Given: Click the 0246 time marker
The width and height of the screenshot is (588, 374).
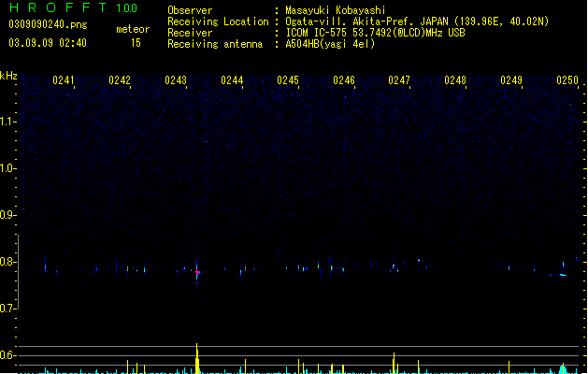Looking at the screenshot, I should click(x=344, y=80).
